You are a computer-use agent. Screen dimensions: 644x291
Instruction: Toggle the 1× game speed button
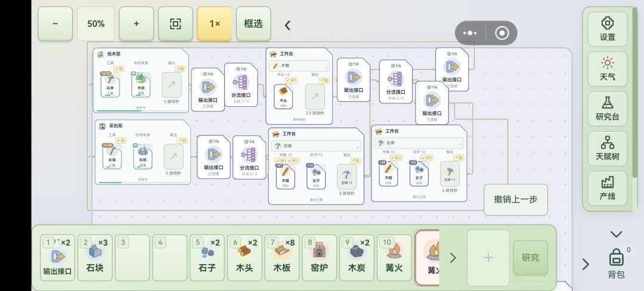(x=215, y=24)
